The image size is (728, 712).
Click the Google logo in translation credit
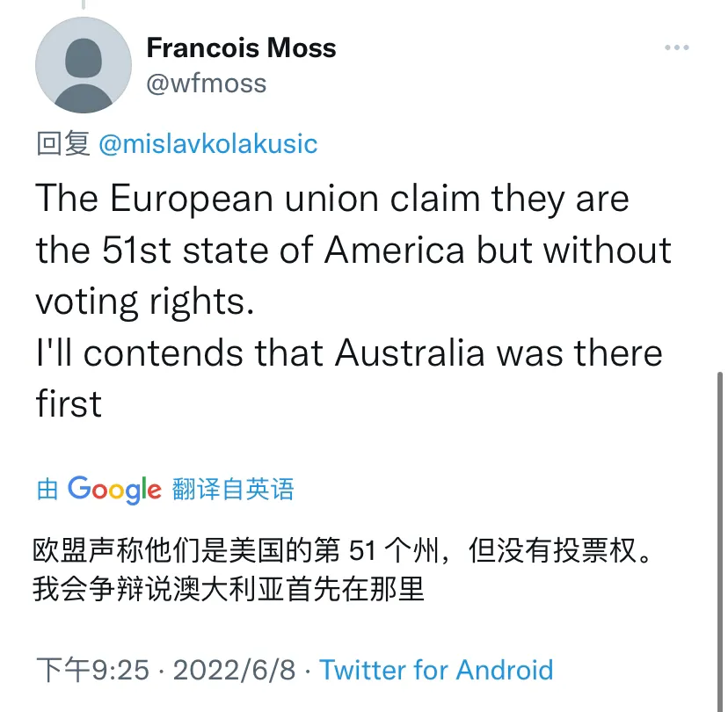pos(114,489)
